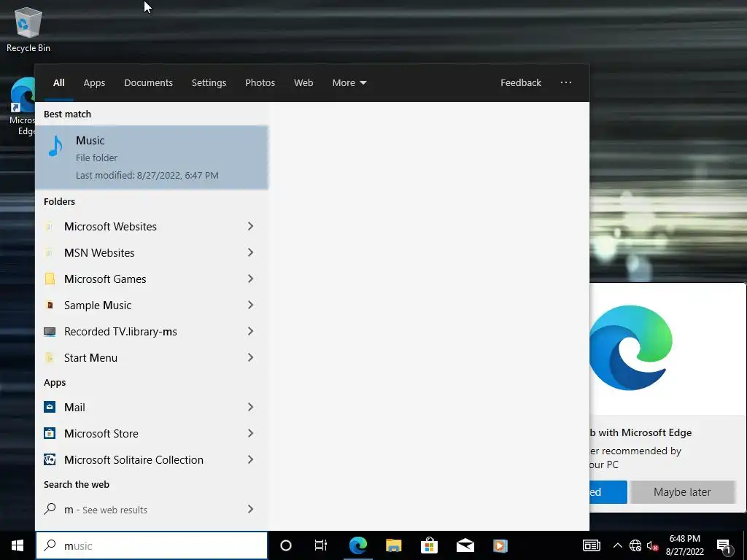Expand the Microsoft Store result arrow
747x560 pixels.
pos(251,433)
